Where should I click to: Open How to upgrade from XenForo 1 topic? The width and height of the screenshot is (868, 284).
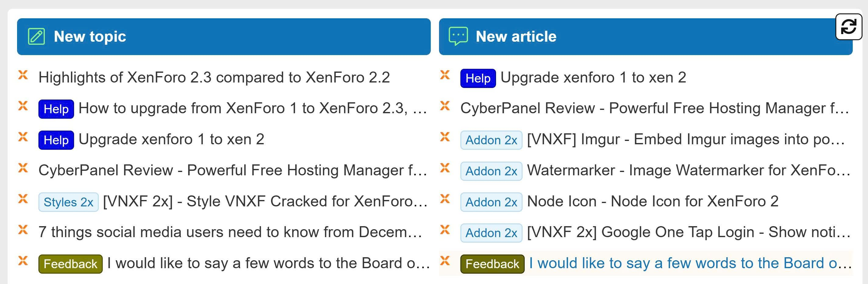(252, 108)
